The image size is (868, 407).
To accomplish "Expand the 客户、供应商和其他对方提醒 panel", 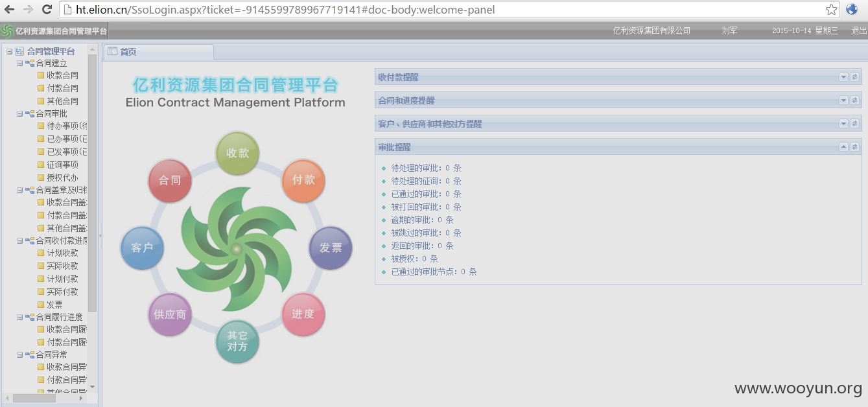I will coord(844,124).
